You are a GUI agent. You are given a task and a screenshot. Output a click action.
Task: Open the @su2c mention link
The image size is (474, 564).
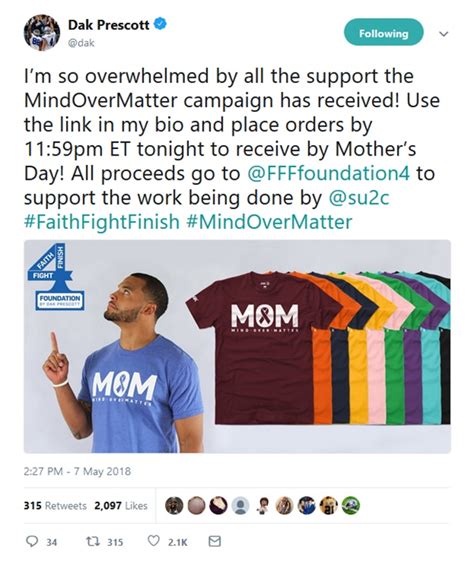(359, 197)
